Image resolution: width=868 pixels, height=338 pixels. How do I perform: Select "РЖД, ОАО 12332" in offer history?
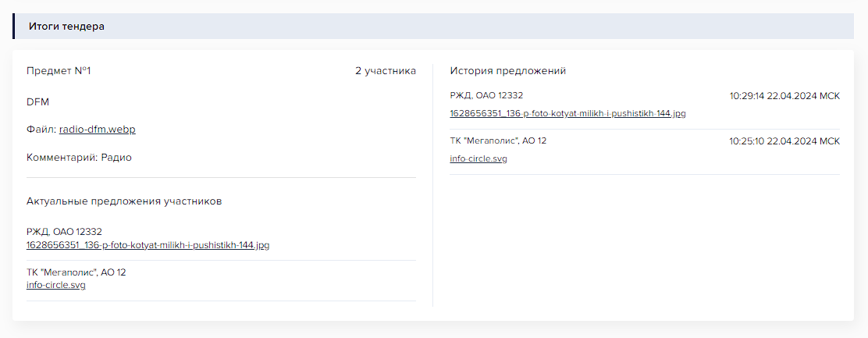pyautogui.click(x=486, y=95)
